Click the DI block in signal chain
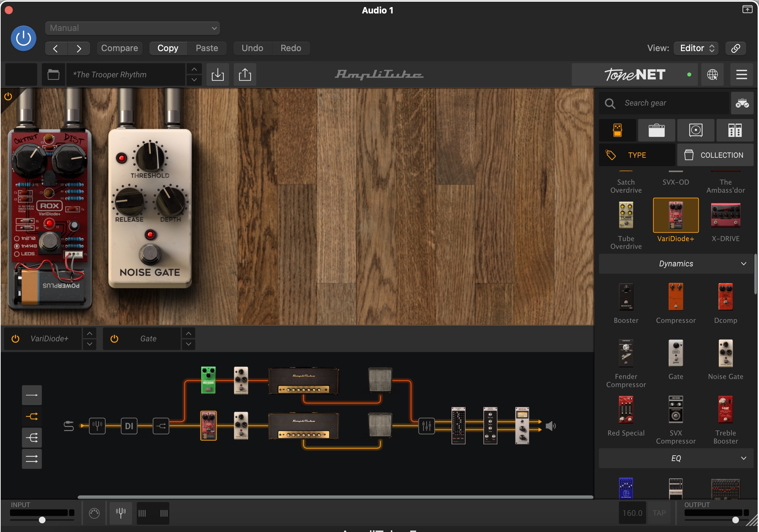This screenshot has width=759, height=532. [x=129, y=426]
